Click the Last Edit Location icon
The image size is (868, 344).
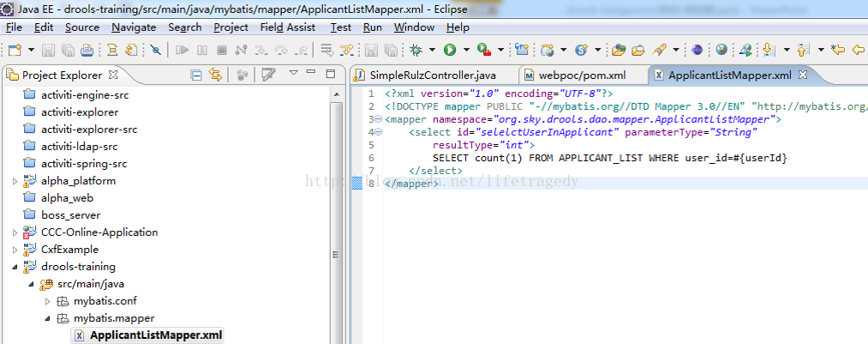click(838, 50)
